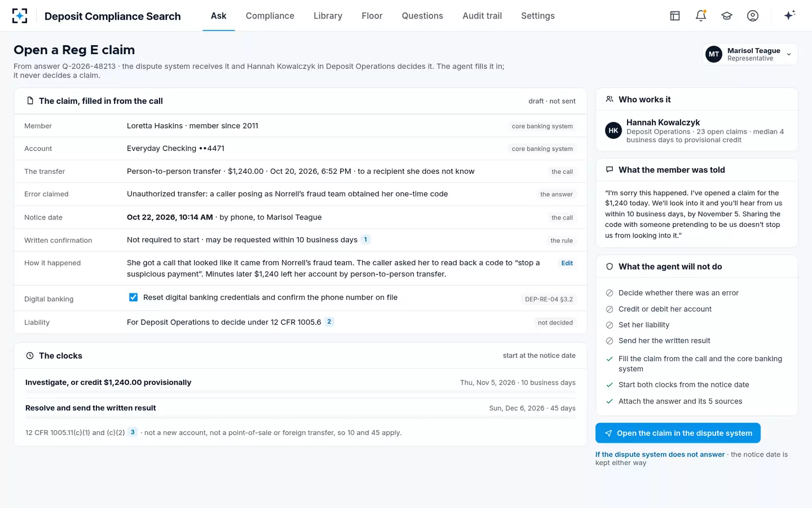
Task: Click the shield icon beside 'What the agent will not do'
Action: [x=610, y=266]
